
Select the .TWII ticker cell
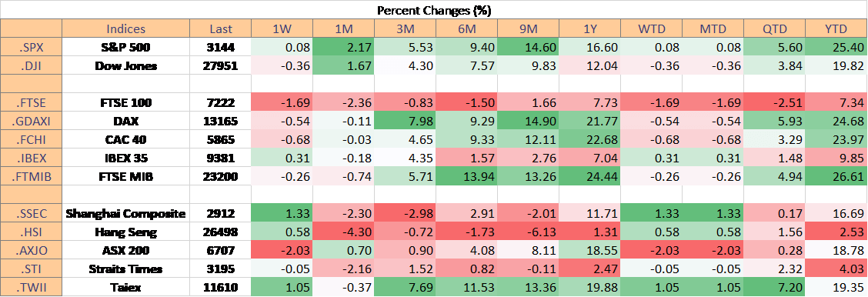[31, 287]
